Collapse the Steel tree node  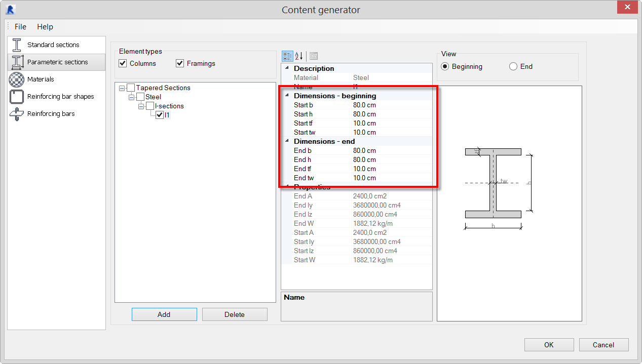click(131, 97)
